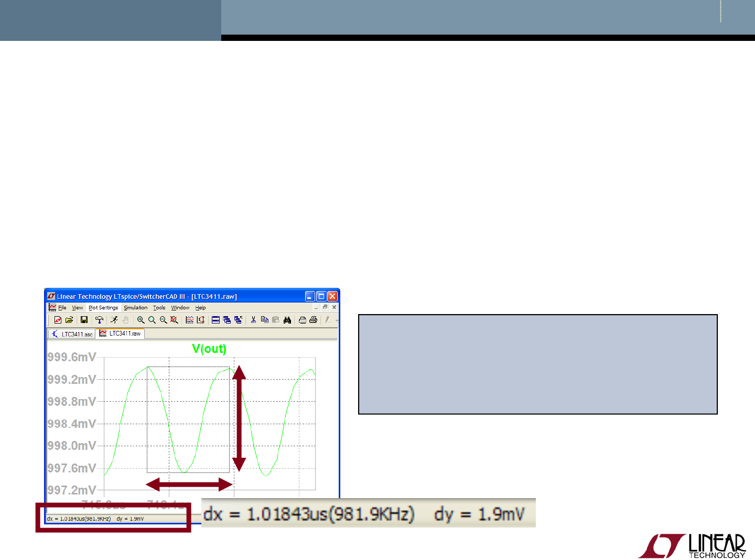Open the Window menu
This screenshot has width=755, height=560.
click(180, 308)
